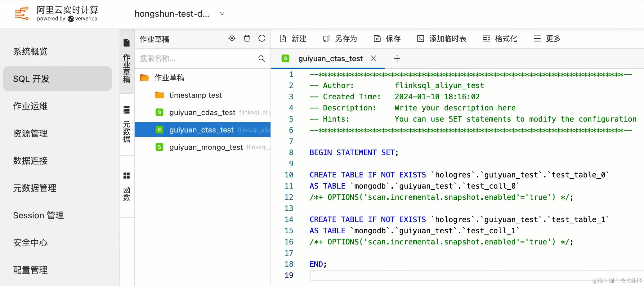Click the test_table_1 CREATE TABLE line
The width and height of the screenshot is (644, 286).
459,220
